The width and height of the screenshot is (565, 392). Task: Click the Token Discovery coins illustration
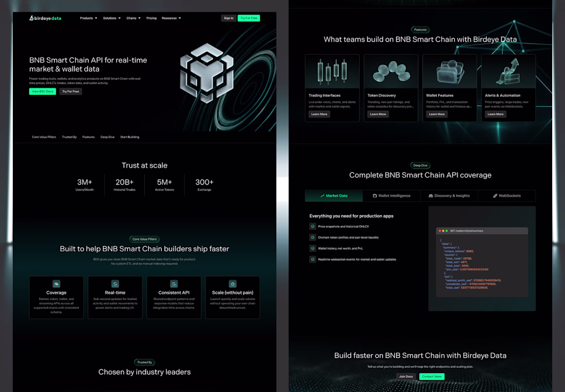(391, 71)
